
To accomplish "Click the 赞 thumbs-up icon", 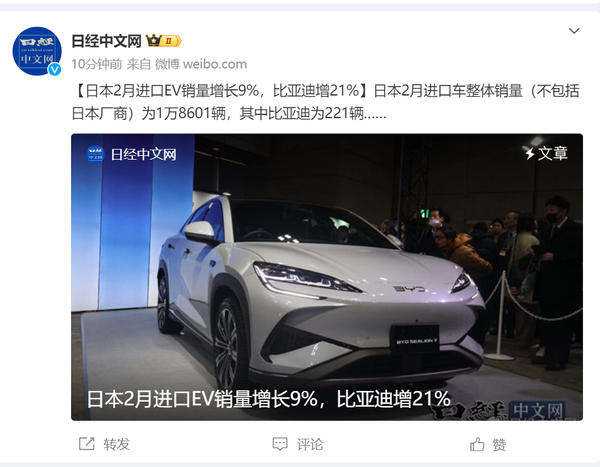I will [477, 444].
